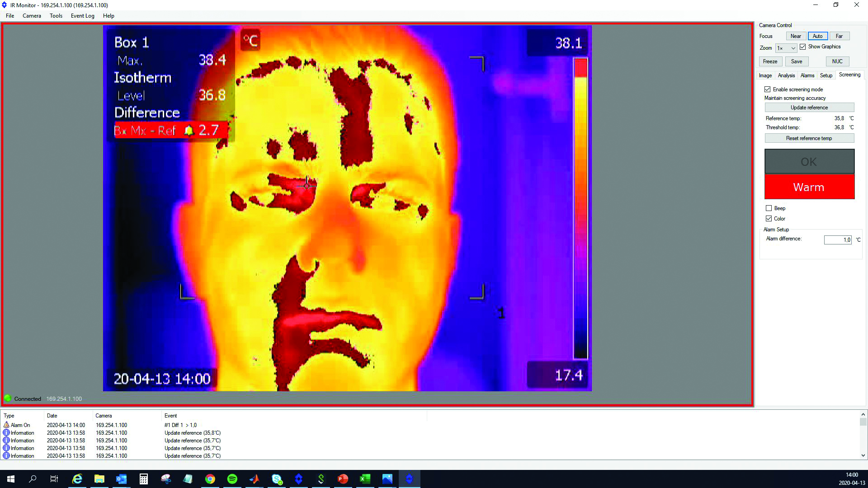Uncheck the Show Graphics checkbox
This screenshot has height=488, width=868.
pyautogui.click(x=803, y=47)
